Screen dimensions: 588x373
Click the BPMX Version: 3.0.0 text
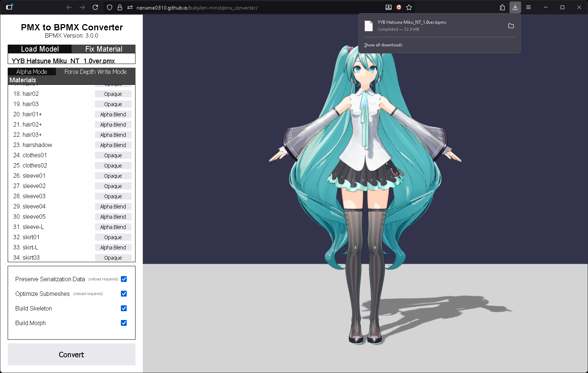tap(72, 36)
